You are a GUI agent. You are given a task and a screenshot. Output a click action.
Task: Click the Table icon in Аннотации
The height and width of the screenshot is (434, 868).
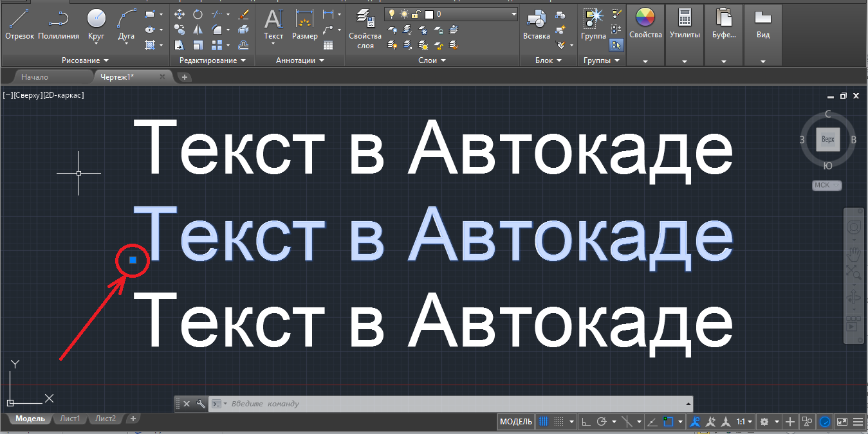(328, 45)
